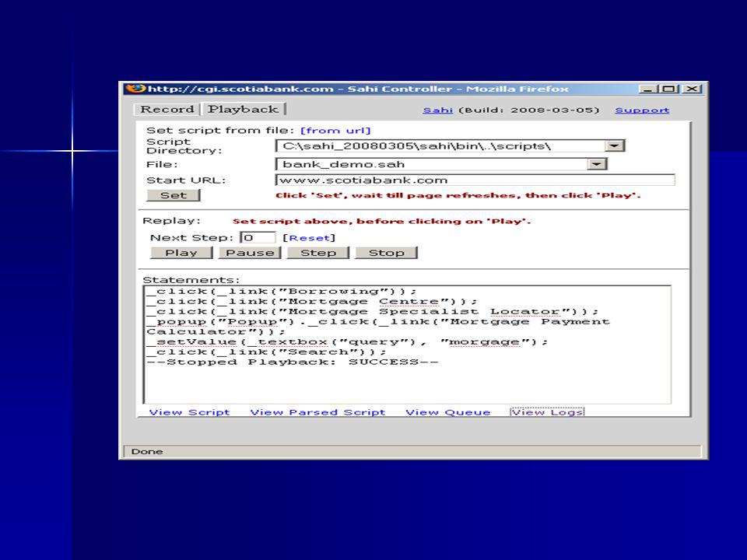
Task: Start playback with the Play button
Action: (x=181, y=253)
